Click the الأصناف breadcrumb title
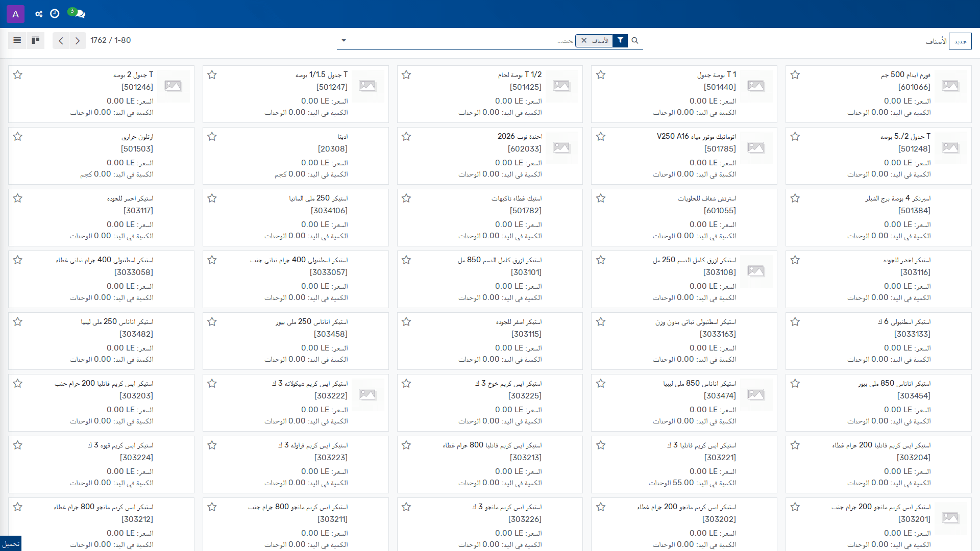 936,41
